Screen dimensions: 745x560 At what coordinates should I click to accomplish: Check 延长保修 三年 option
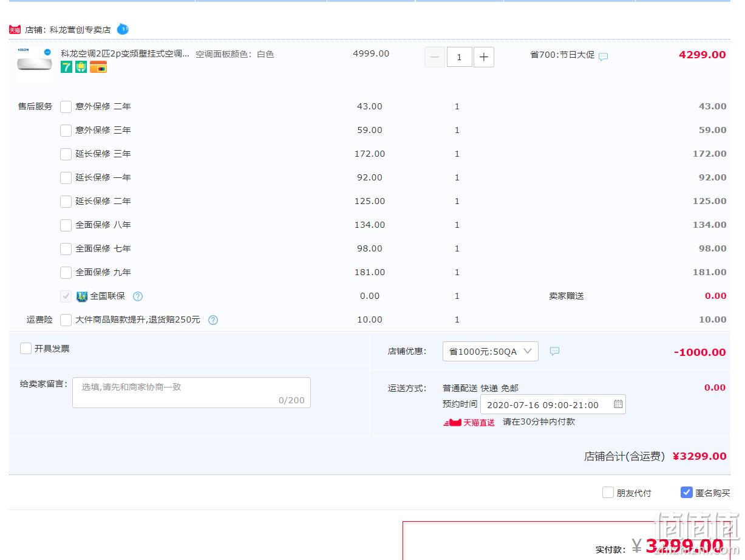66,154
